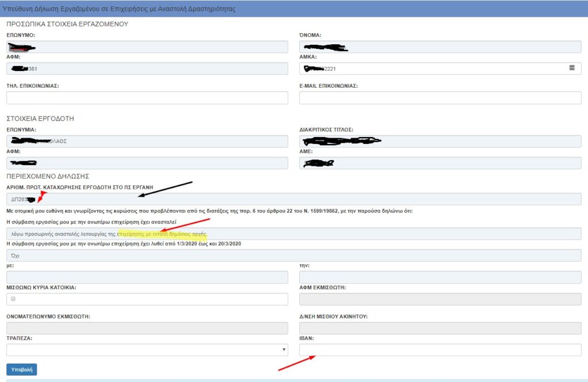Open the contract termination field showing Όχι

[293, 255]
